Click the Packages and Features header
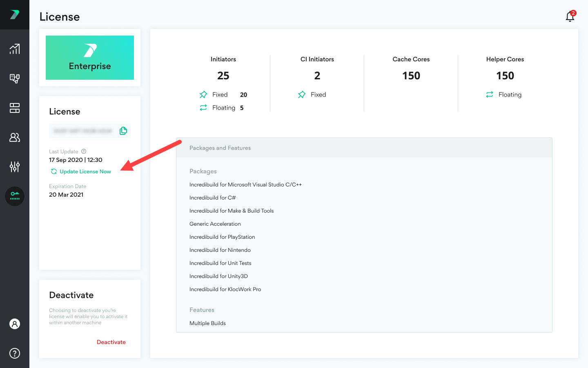The image size is (588, 368). [x=220, y=148]
